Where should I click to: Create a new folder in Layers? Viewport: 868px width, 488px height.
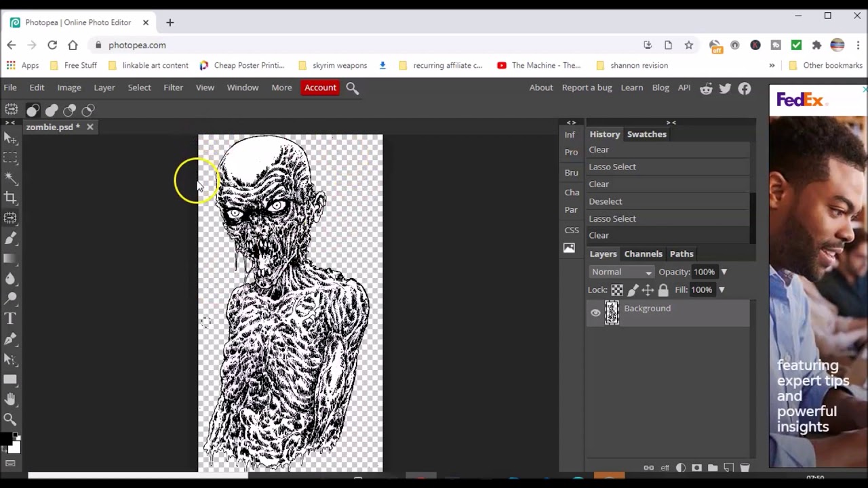click(713, 468)
